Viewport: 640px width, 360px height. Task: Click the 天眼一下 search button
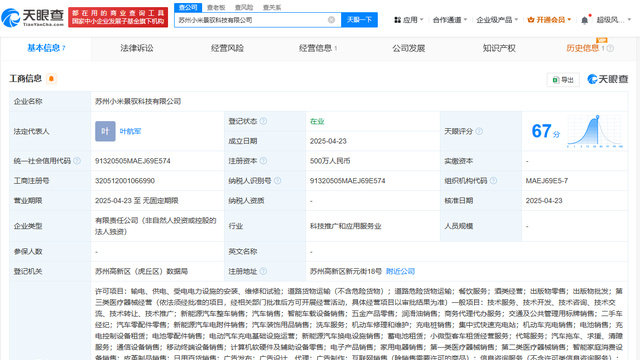point(359,20)
